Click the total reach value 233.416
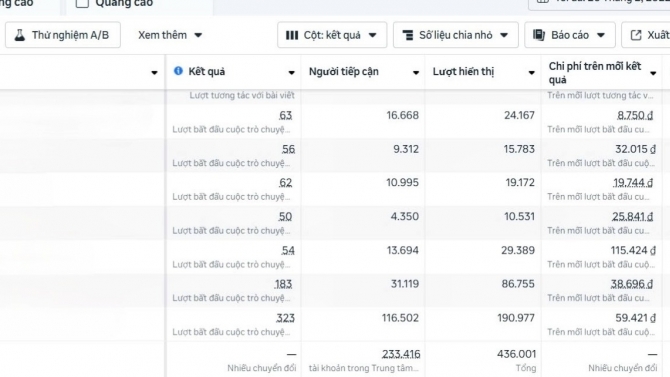 401,354
